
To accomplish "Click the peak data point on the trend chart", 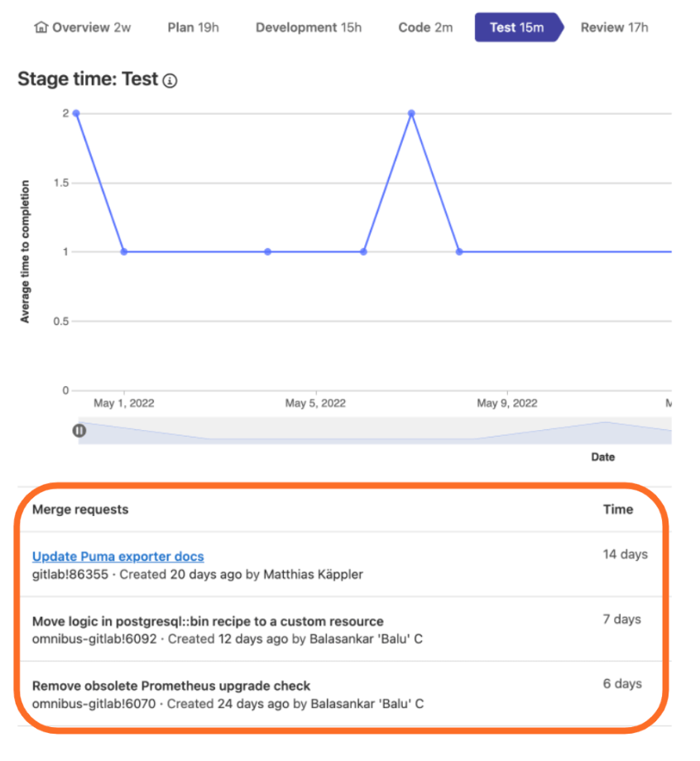I will point(411,112).
